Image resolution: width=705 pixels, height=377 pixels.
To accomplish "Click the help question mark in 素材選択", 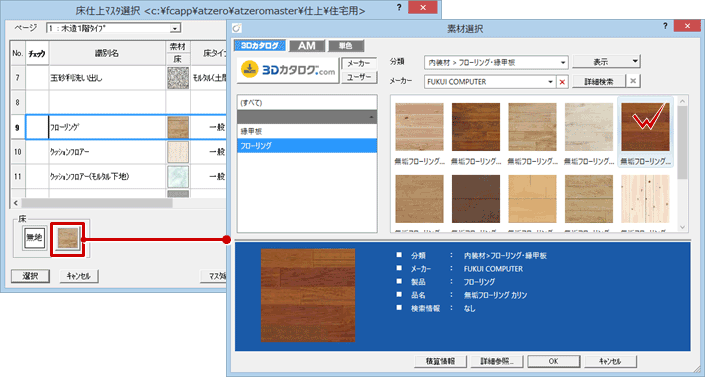I will click(665, 26).
